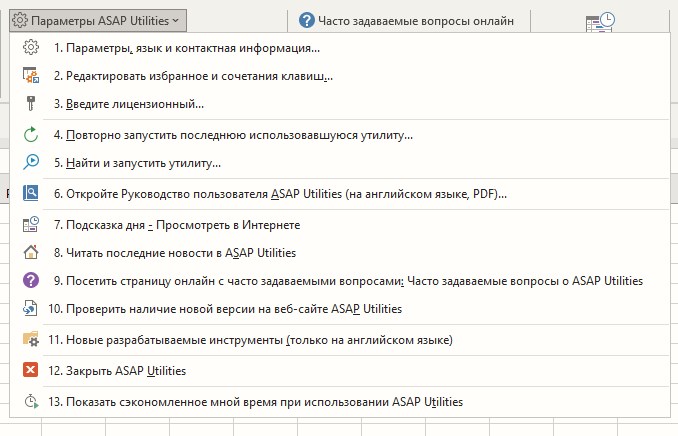Click folder gear icon beside item 11
The width and height of the screenshot is (678, 436).
(31, 339)
